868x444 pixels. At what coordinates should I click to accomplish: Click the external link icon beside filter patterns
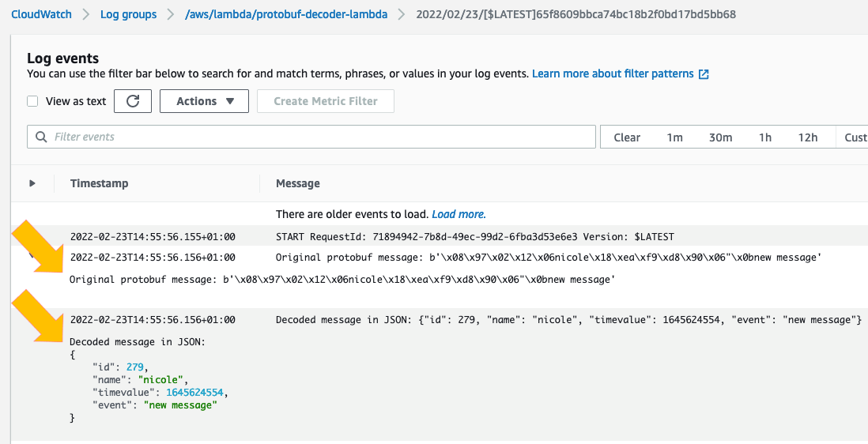[x=704, y=74]
